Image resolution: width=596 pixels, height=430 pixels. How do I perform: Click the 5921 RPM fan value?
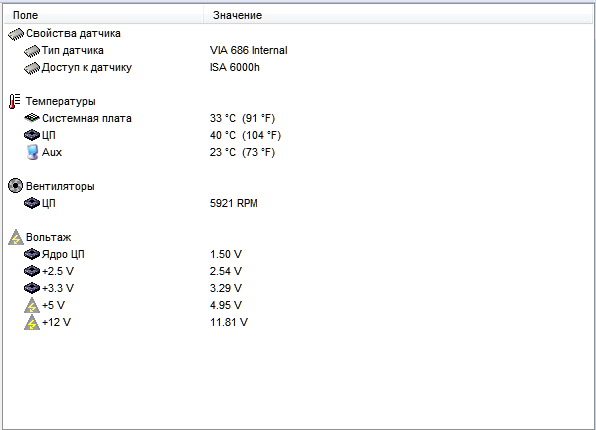click(234, 203)
